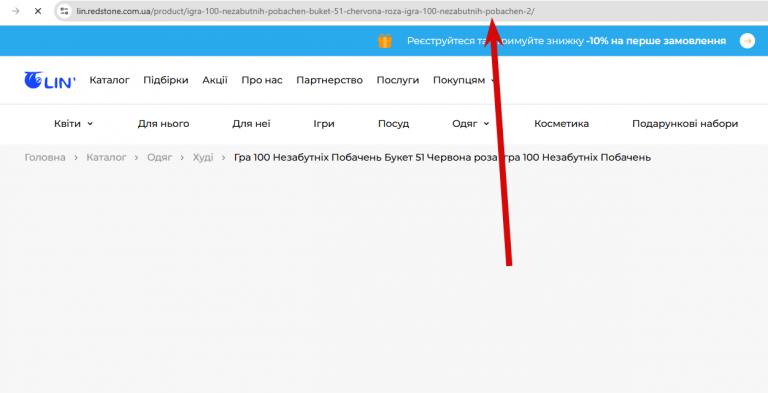Open the registration discount banner text
768x393 pixels.
[x=566, y=41]
